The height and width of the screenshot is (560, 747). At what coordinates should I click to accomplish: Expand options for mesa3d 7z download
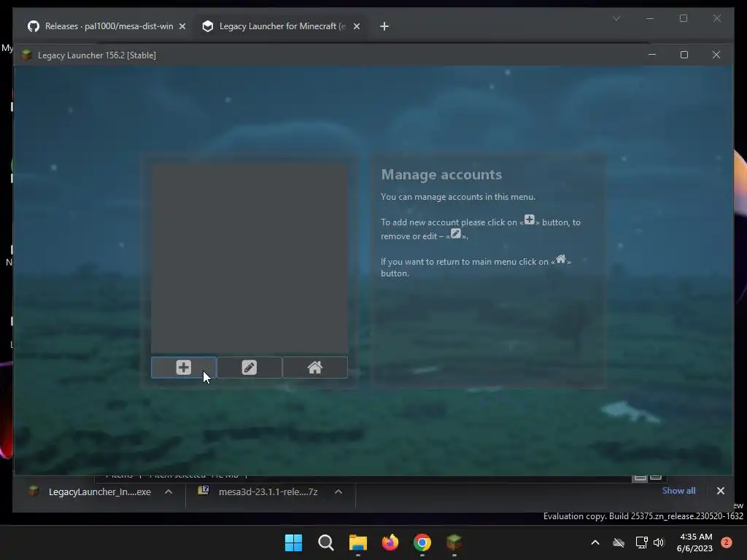pyautogui.click(x=338, y=492)
